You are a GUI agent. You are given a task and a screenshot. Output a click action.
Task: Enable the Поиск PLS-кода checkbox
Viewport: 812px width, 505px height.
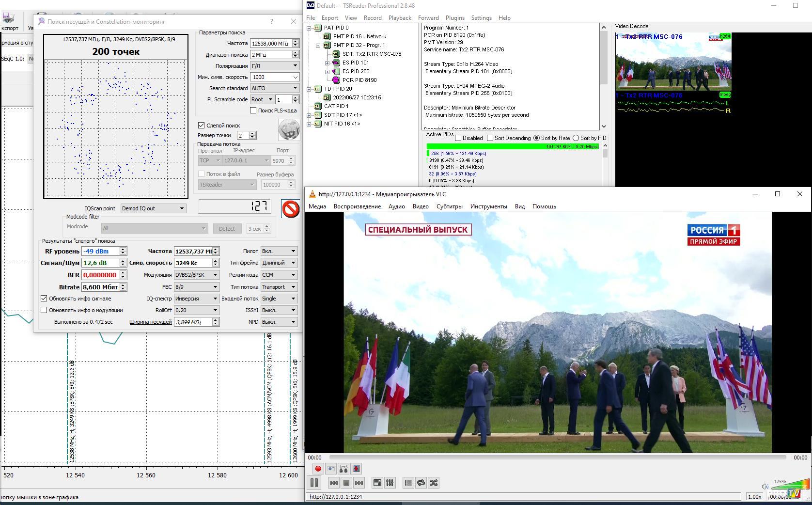(x=253, y=110)
